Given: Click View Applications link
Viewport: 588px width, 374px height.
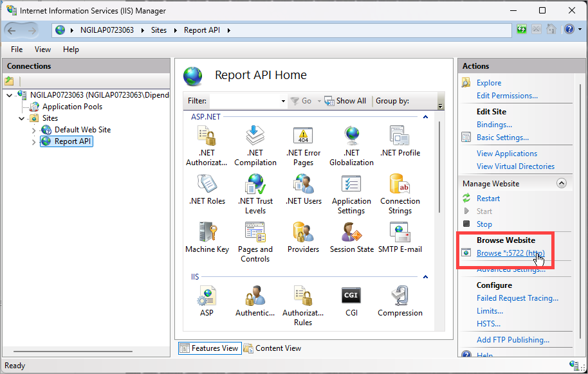Looking at the screenshot, I should 507,154.
